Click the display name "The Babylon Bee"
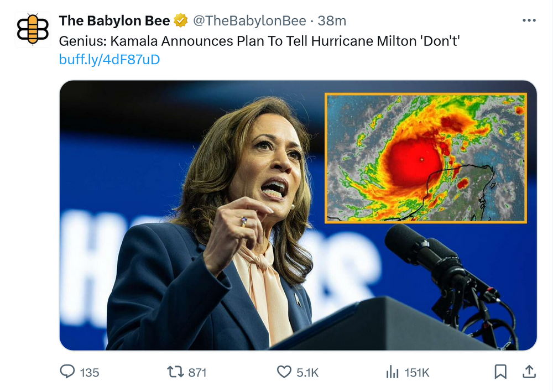The height and width of the screenshot is (392, 553). pyautogui.click(x=114, y=21)
